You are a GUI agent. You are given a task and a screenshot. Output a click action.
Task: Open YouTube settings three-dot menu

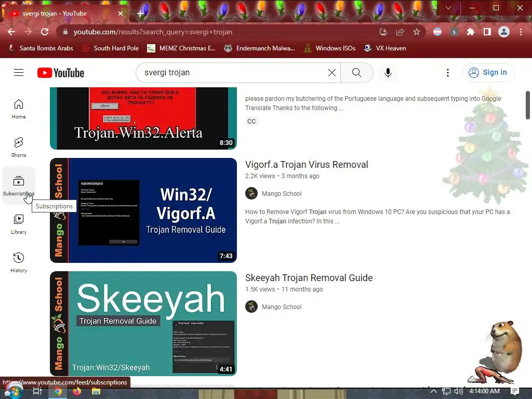448,73
